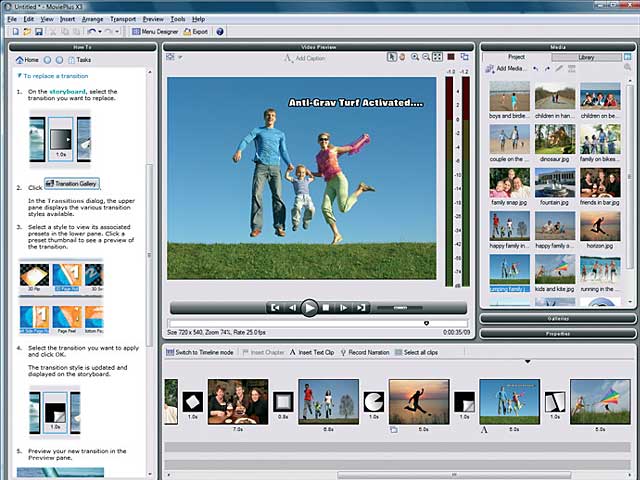Viewport: 640px width, 480px height.
Task: Jump to start of video preview
Action: coord(275,308)
